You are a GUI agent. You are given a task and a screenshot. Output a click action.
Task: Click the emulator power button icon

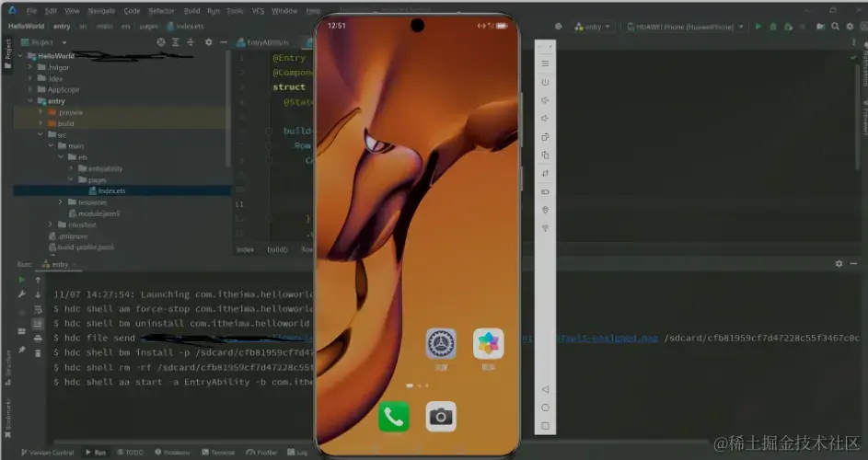545,82
